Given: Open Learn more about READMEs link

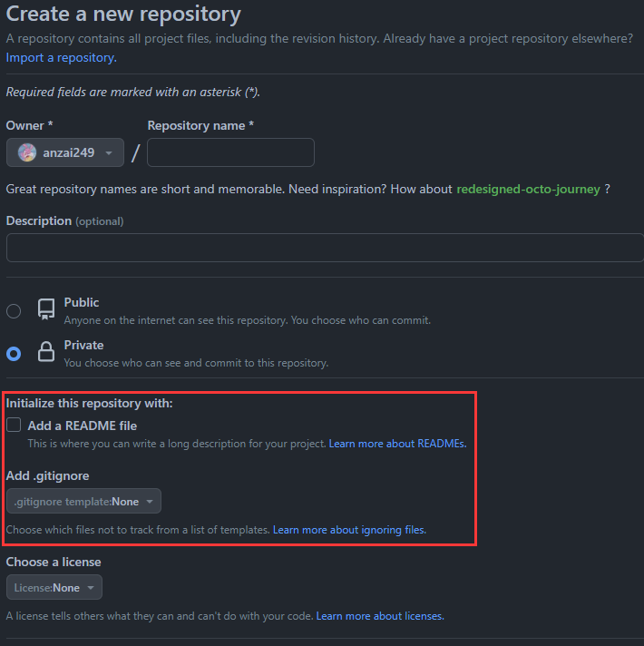Looking at the screenshot, I should click(398, 444).
